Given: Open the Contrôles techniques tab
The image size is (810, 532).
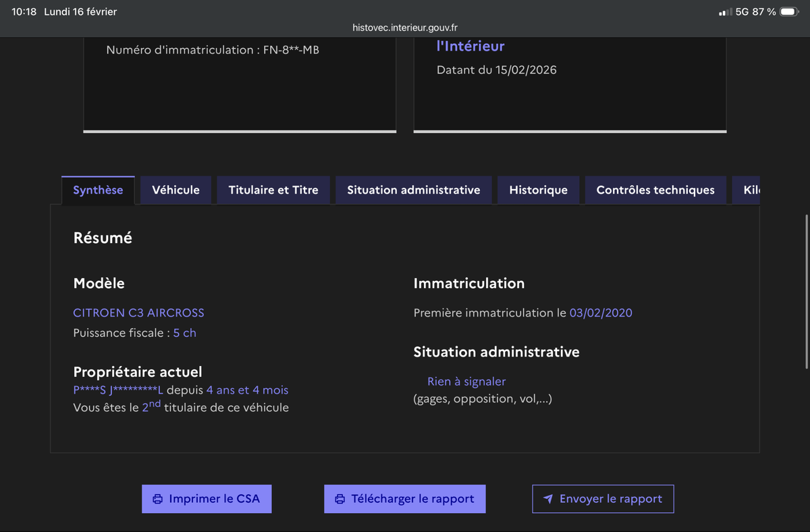Looking at the screenshot, I should [x=655, y=190].
